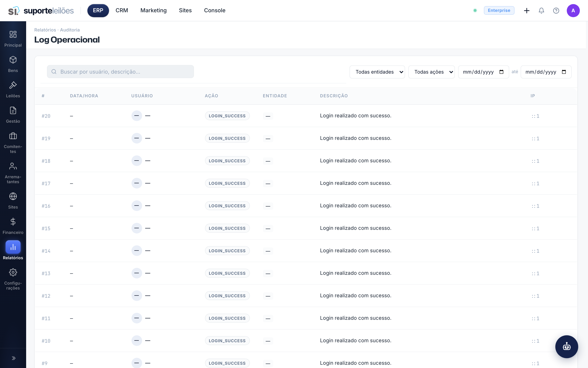Click the IP column header
This screenshot has height=368, width=588.
point(533,96)
